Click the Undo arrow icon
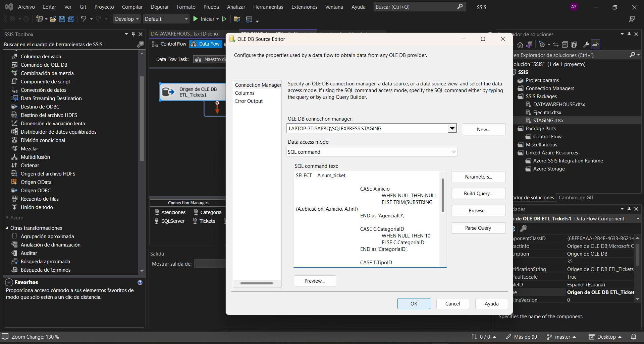The width and height of the screenshot is (644, 344). pyautogui.click(x=83, y=19)
